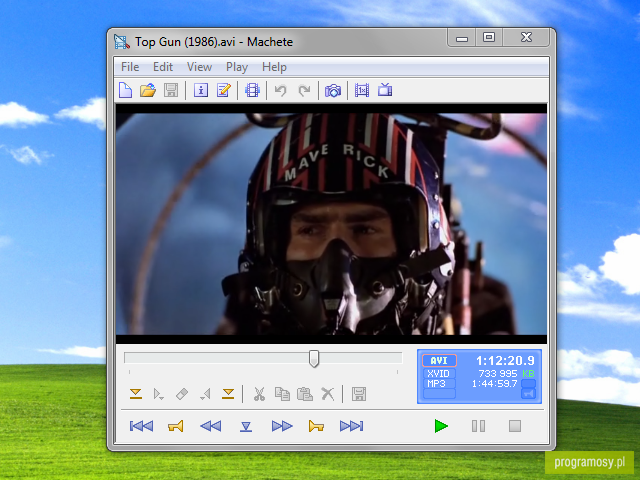Toggle the TV full screen icon
The image size is (640, 480).
click(x=385, y=90)
